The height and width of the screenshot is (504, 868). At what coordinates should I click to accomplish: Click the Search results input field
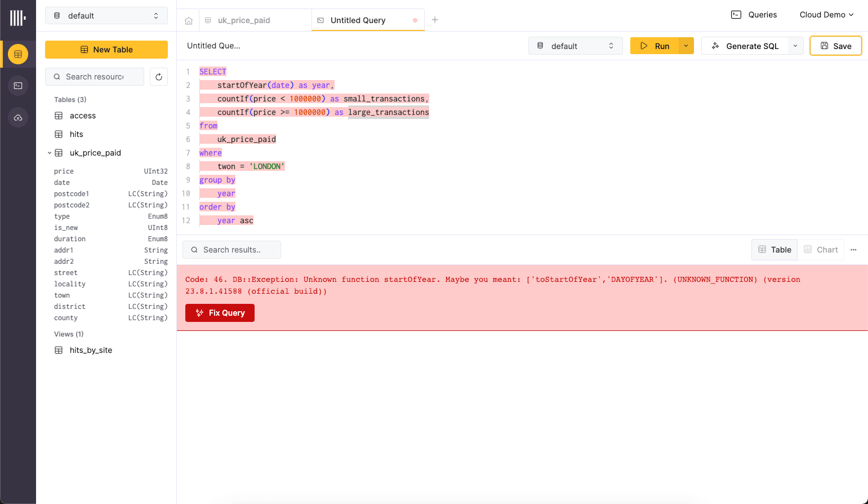tap(232, 250)
